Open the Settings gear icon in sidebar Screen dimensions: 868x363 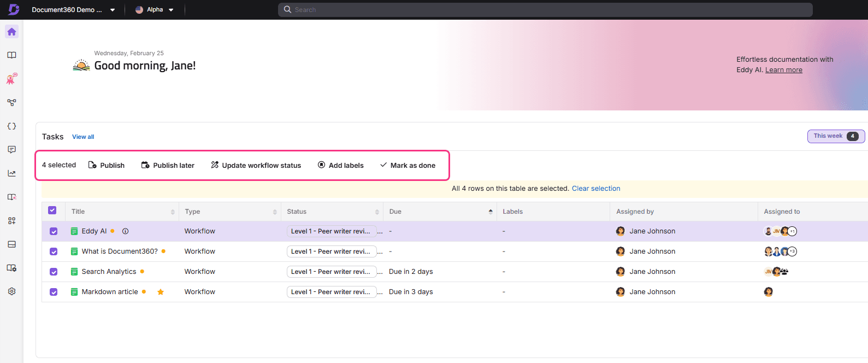(x=11, y=291)
